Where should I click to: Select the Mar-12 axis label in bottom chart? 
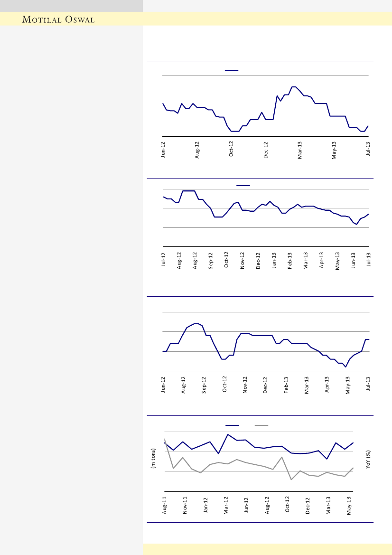coord(226,505)
